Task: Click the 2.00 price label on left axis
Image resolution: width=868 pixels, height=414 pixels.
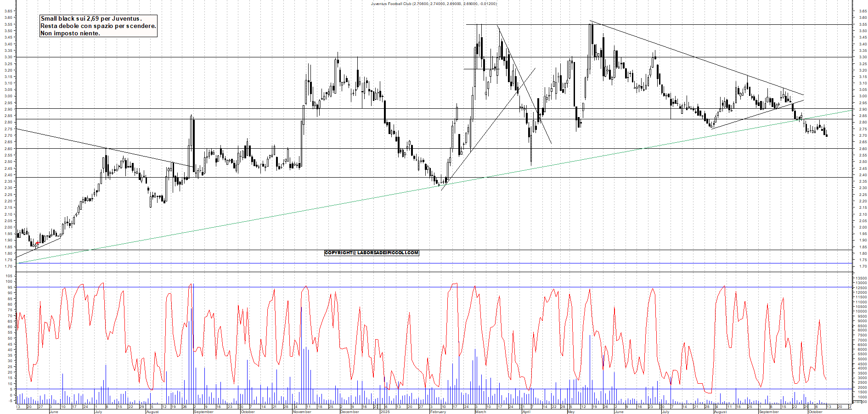Action: point(8,227)
